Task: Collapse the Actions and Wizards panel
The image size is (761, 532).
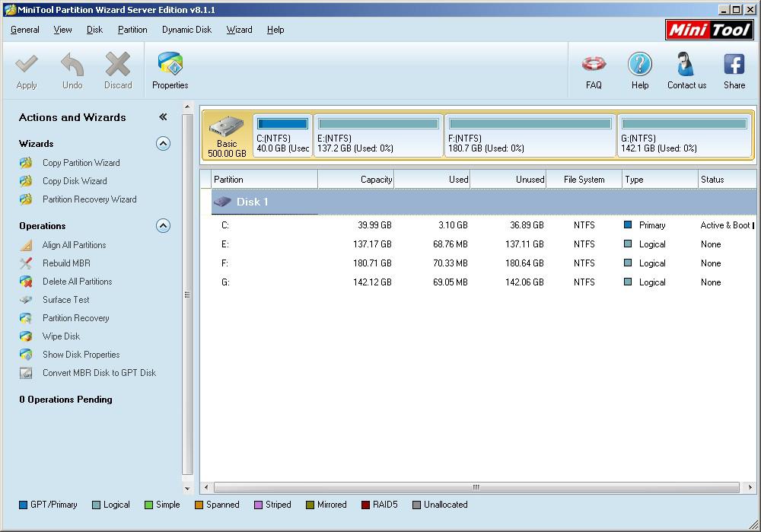Action: click(x=163, y=117)
